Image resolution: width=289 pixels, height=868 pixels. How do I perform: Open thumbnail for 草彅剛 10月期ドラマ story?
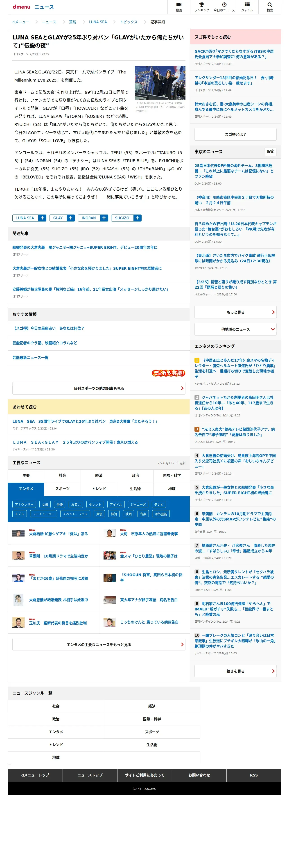coord(18,556)
